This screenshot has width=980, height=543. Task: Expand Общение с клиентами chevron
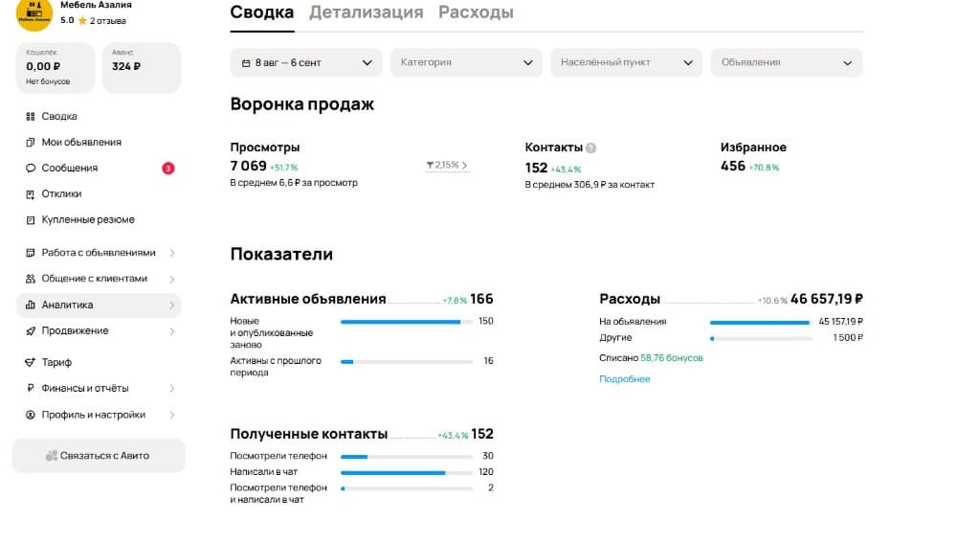(172, 279)
